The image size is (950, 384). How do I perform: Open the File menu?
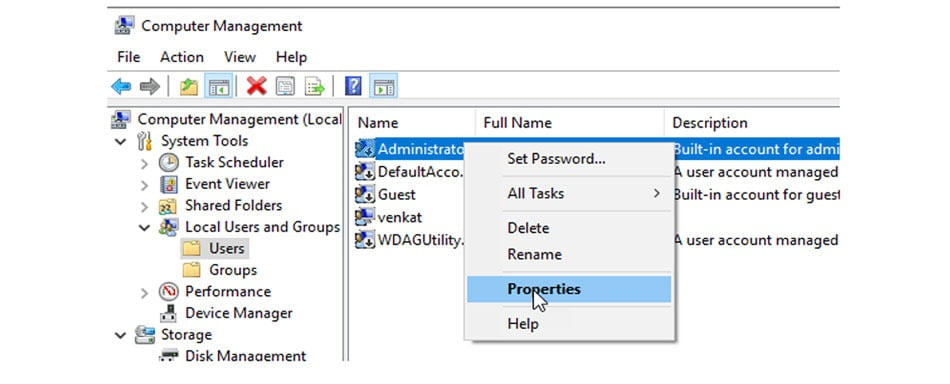pyautogui.click(x=128, y=57)
